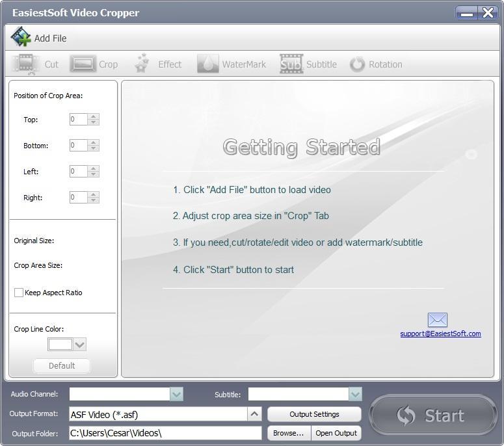Screen dimensions: 504x446
Task: Click the Effect stars icon
Action: coord(142,63)
